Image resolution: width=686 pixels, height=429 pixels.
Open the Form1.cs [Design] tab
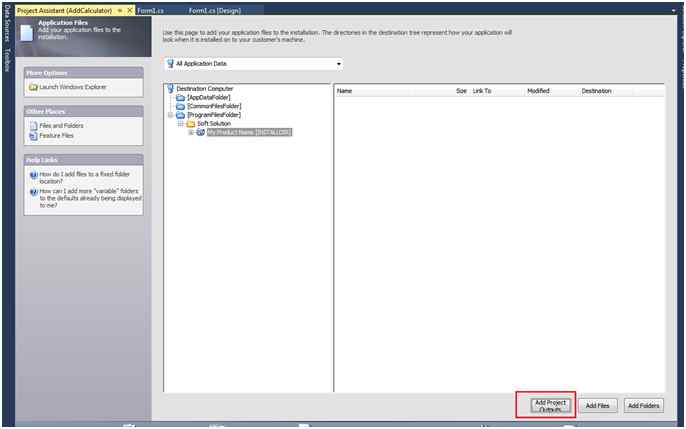pyautogui.click(x=215, y=10)
